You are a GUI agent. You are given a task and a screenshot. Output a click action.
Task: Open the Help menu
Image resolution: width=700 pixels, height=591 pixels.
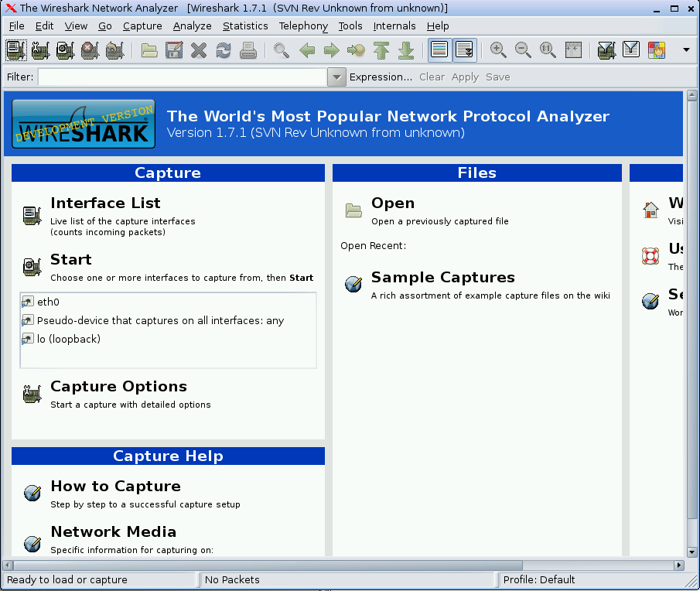tap(438, 26)
